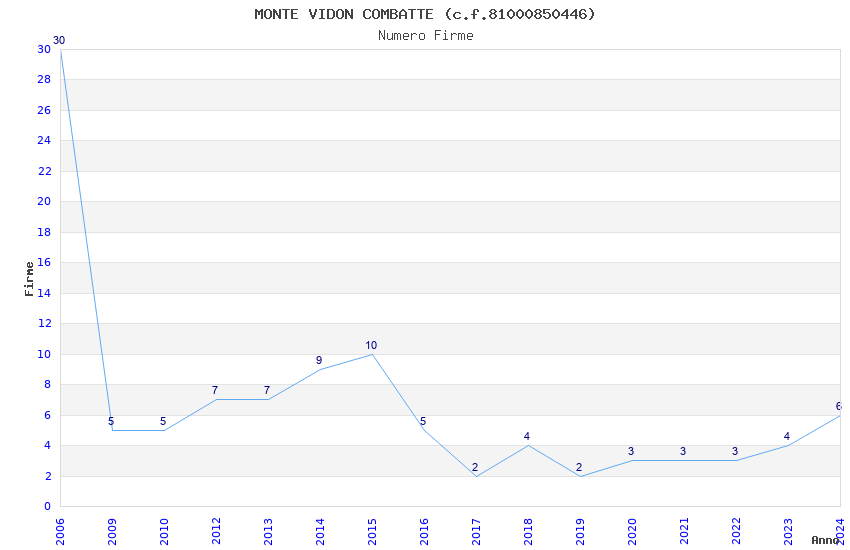Click the data value 7 at year 2012

pyautogui.click(x=215, y=391)
